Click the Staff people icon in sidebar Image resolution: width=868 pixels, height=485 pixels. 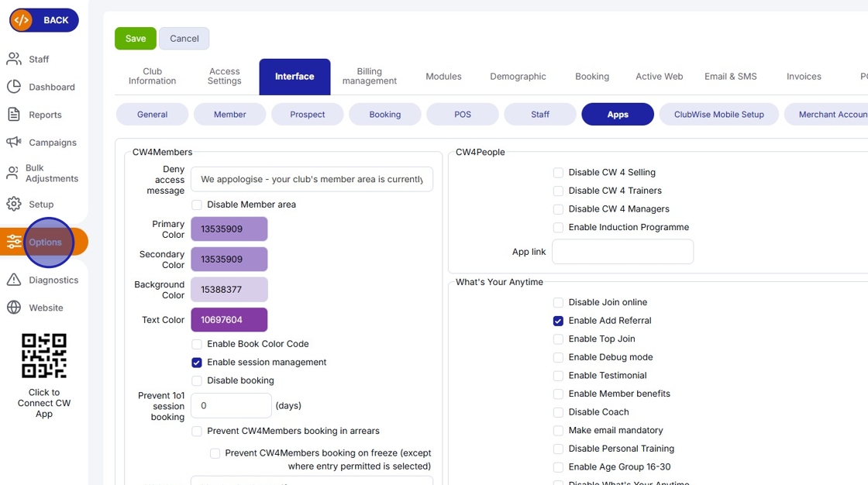14,59
